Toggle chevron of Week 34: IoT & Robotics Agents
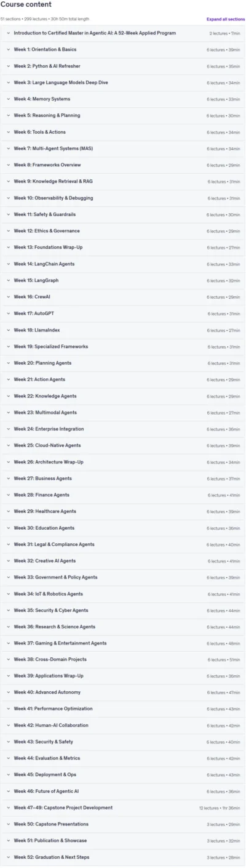 click(x=8, y=594)
